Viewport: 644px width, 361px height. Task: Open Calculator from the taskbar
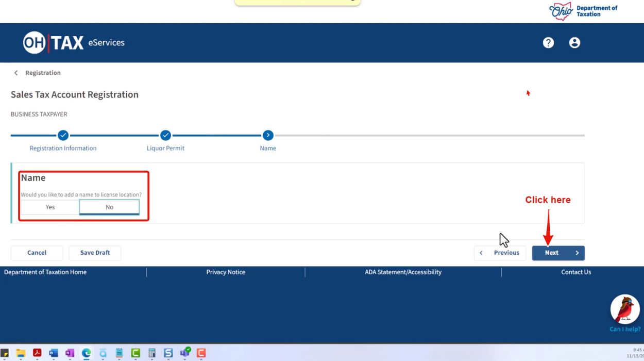pyautogui.click(x=152, y=353)
